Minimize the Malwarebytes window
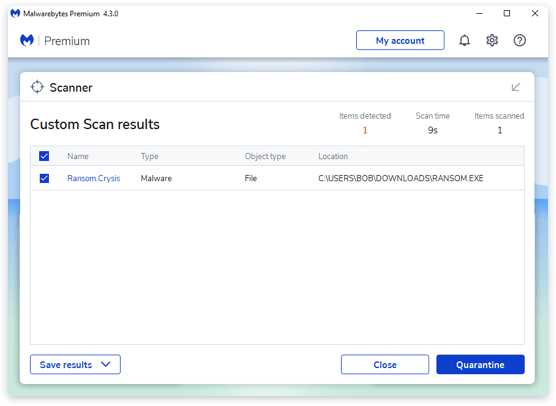This screenshot has height=406, width=556. (x=479, y=13)
